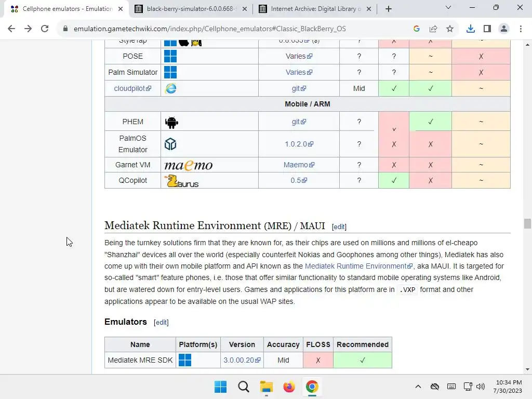The width and height of the screenshot is (532, 399).
Task: Open a new browser tab
Action: (389, 9)
